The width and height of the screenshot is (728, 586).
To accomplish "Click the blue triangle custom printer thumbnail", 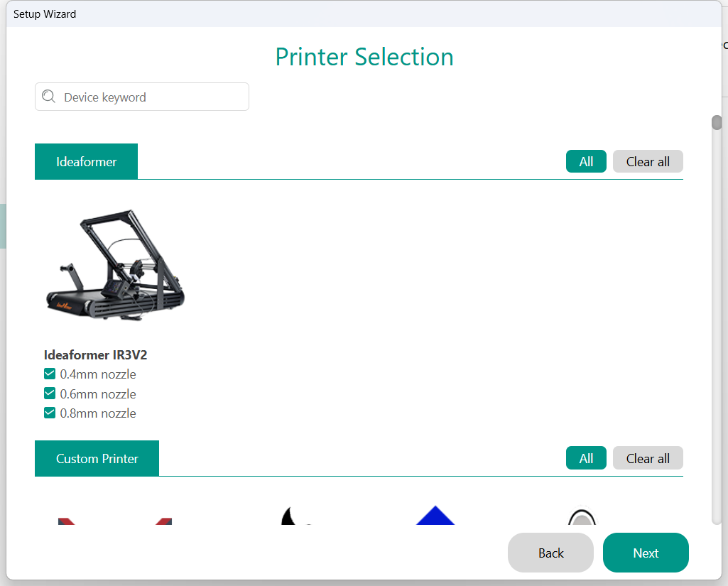I will (x=435, y=515).
